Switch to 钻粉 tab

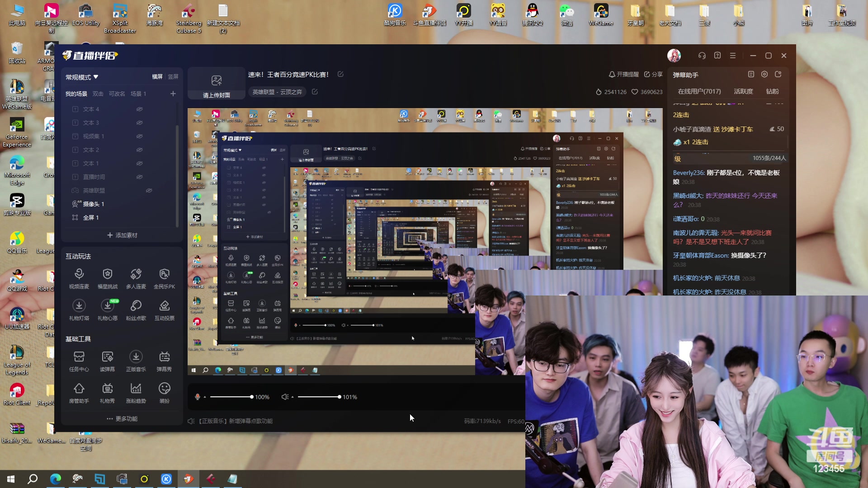[x=772, y=91]
